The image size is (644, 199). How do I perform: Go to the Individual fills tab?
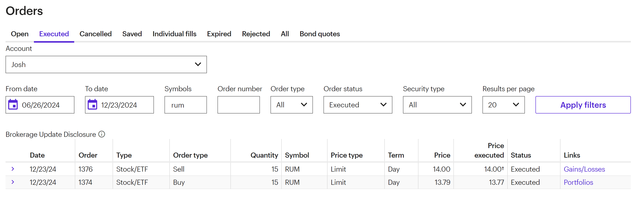[x=174, y=34]
